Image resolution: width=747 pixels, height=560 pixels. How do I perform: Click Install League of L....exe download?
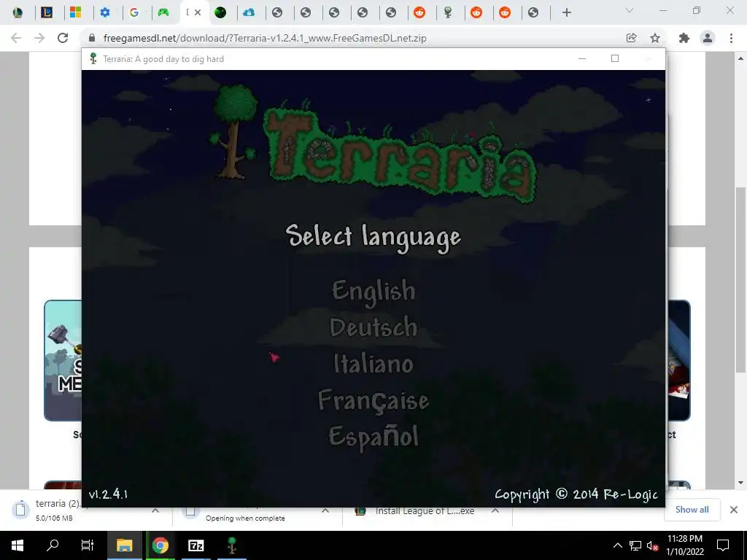(425, 511)
